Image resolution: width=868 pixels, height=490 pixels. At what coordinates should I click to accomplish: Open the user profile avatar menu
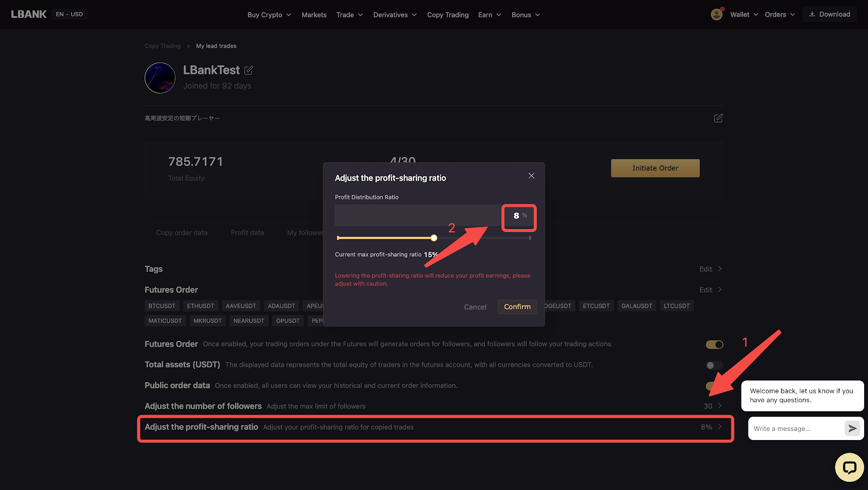click(717, 15)
